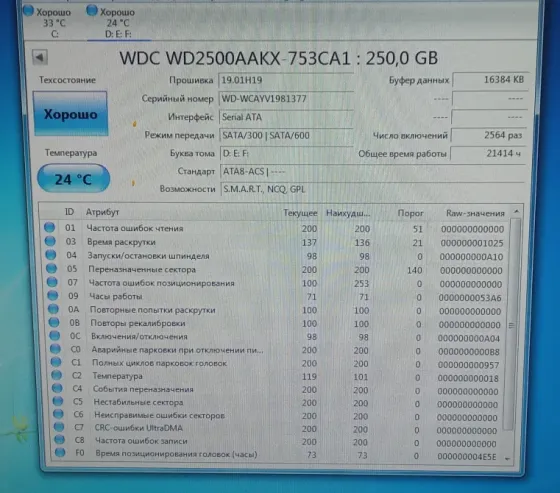Click status icon for attribute C4

click(x=57, y=388)
